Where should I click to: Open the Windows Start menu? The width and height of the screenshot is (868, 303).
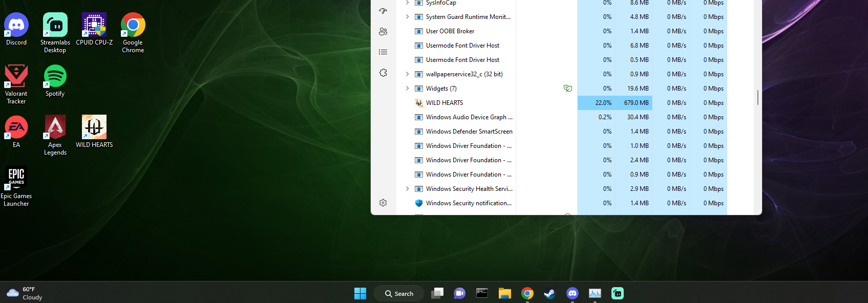click(x=361, y=293)
